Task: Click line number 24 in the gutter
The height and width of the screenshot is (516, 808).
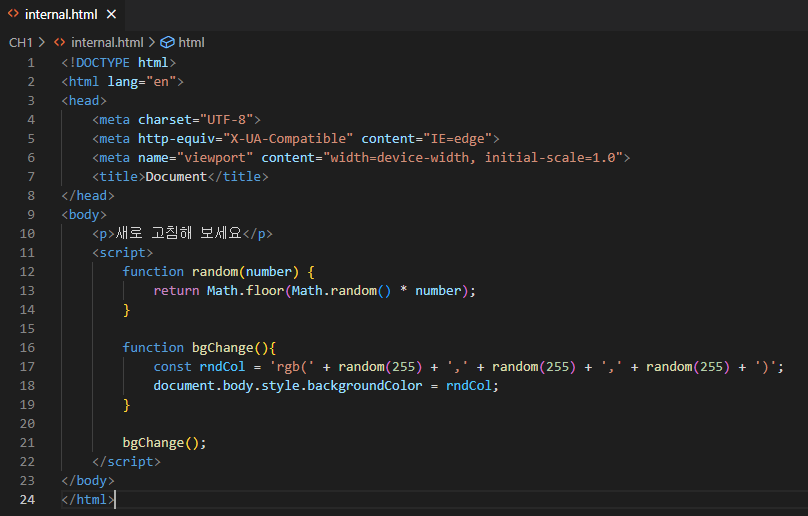Action: [x=27, y=500]
